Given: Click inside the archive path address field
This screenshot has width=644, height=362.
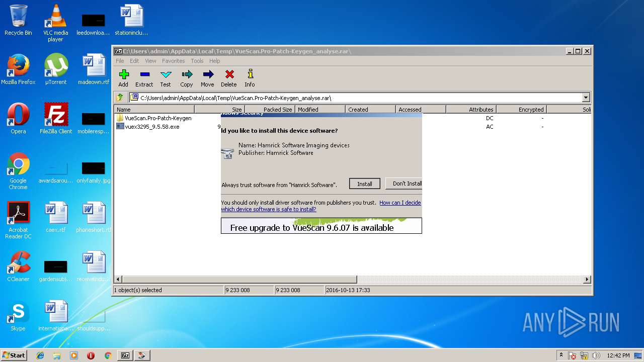Looking at the screenshot, I should coord(356,98).
